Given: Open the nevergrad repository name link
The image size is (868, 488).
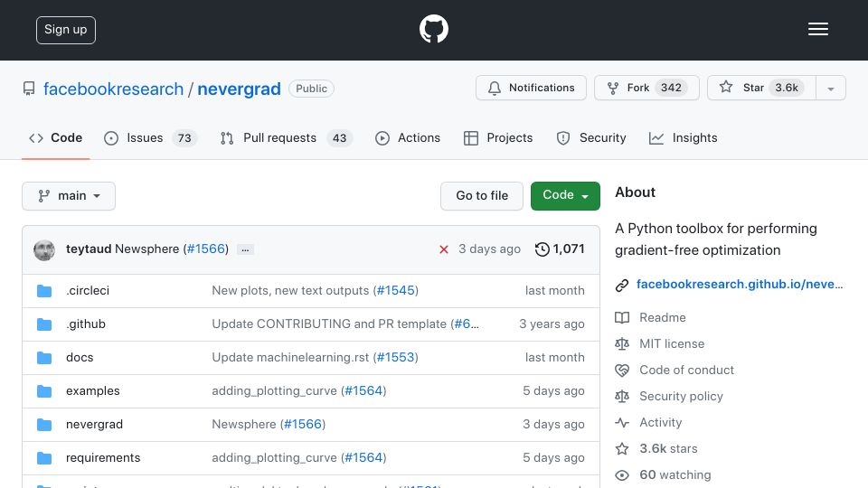Looking at the screenshot, I should pos(239,89).
